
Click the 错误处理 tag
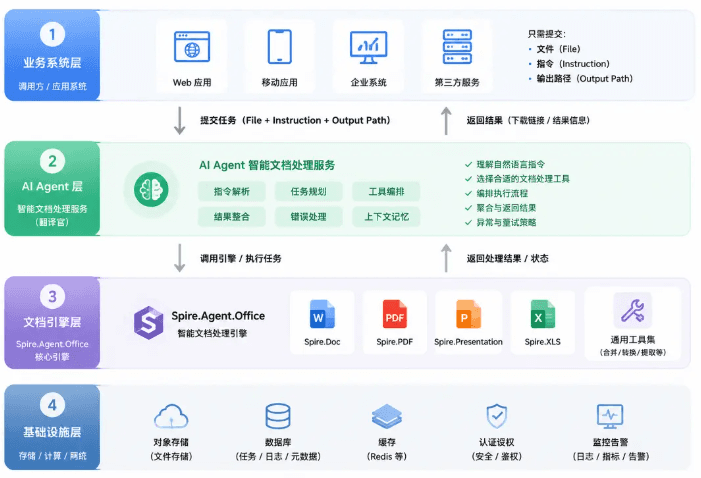(x=308, y=217)
